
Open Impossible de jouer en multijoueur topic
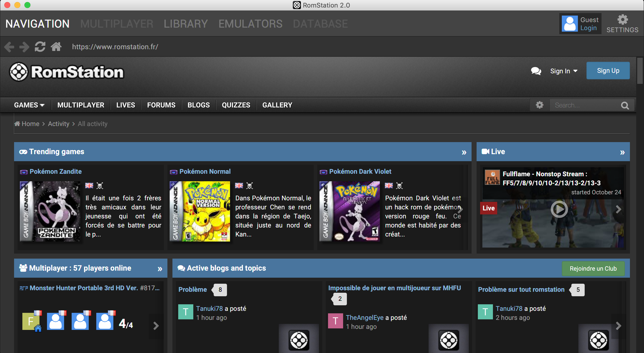coord(394,288)
